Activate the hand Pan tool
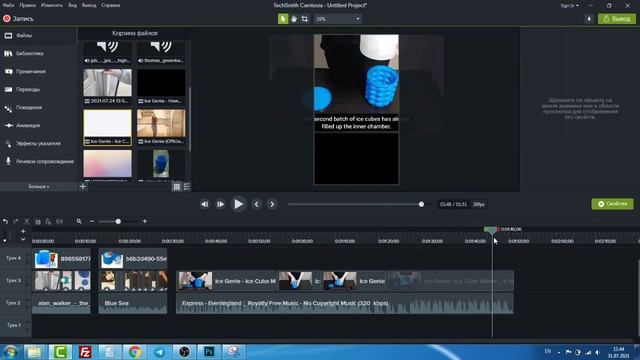Viewport: 640px width, 360px height. (x=293, y=19)
